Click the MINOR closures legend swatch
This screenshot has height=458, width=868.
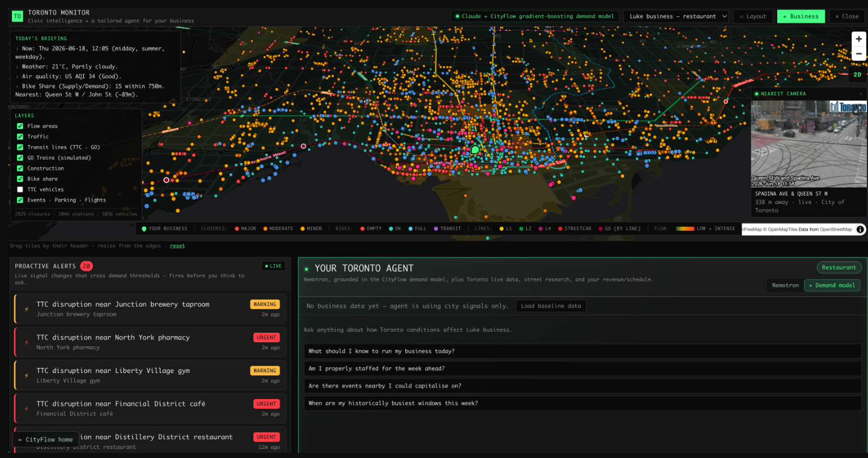(302, 228)
